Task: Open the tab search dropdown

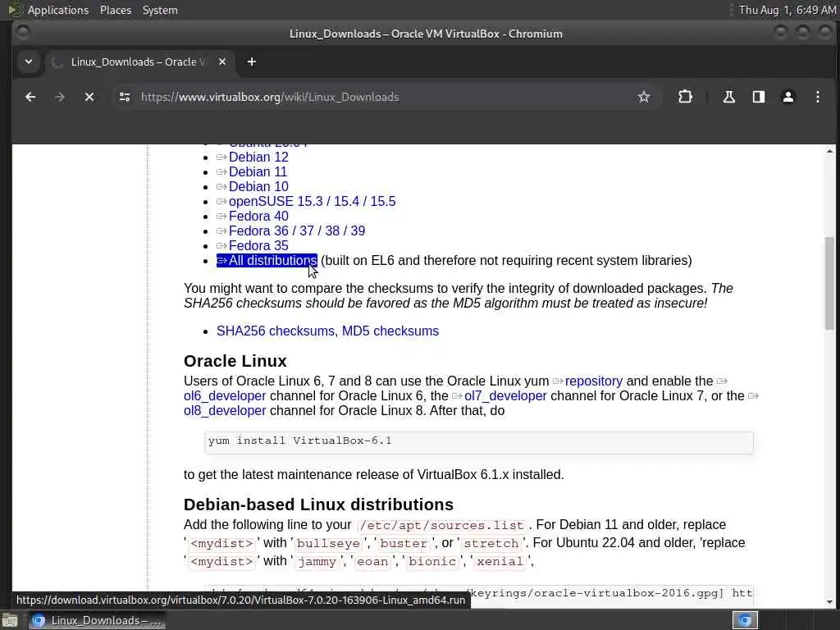Action: coord(29,62)
